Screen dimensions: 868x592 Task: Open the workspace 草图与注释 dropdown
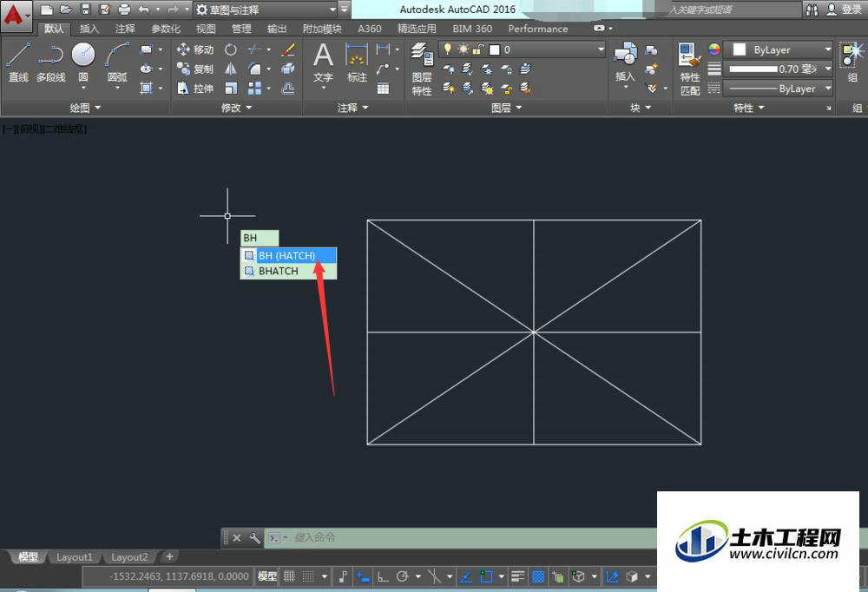pyautogui.click(x=266, y=10)
